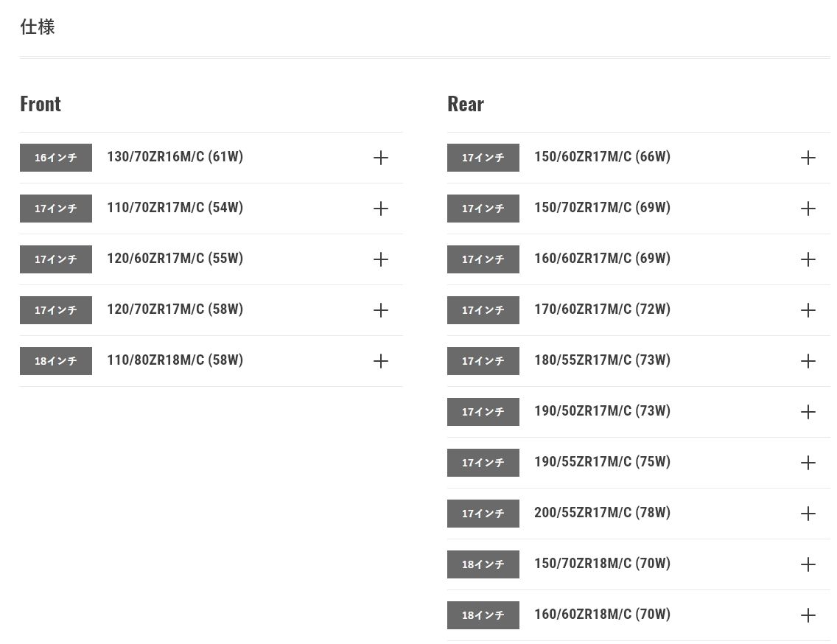Click plus icon beside 190/55ZR17M/C (75W)
The height and width of the screenshot is (644, 837).
tap(808, 463)
